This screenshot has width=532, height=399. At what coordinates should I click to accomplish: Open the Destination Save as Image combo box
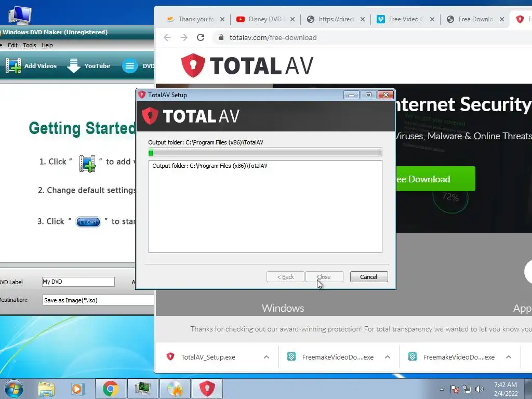98,300
